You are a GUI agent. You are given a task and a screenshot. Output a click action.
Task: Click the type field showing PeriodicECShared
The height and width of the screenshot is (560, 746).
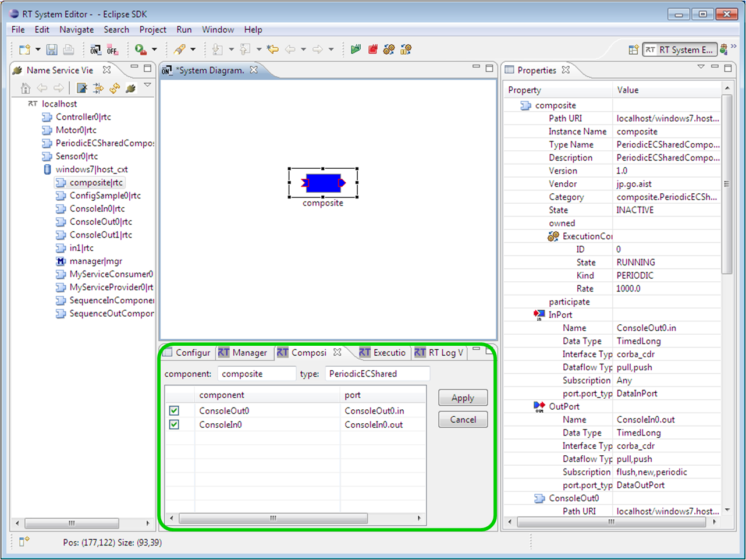pyautogui.click(x=378, y=374)
